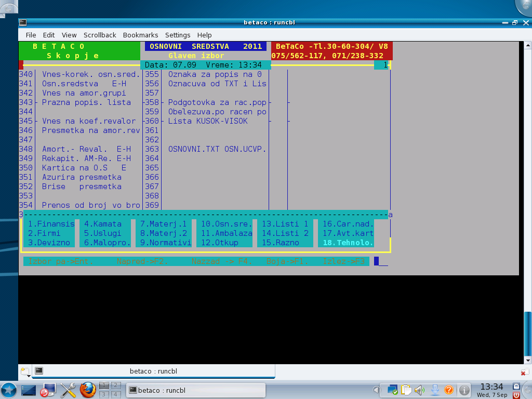The image size is (532, 399).
Task: Open the system tools wrench icon
Action: 68,390
